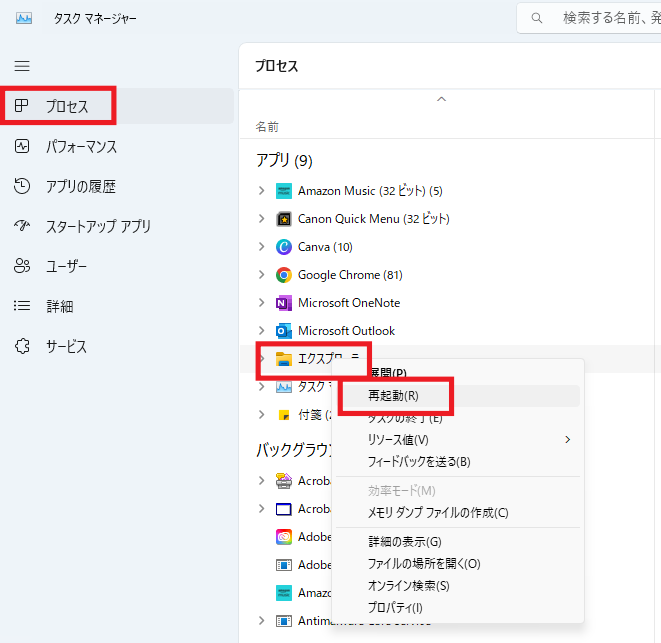Open the hamburger navigation menu icon
Viewport: 661px width, 643px height.
22,66
